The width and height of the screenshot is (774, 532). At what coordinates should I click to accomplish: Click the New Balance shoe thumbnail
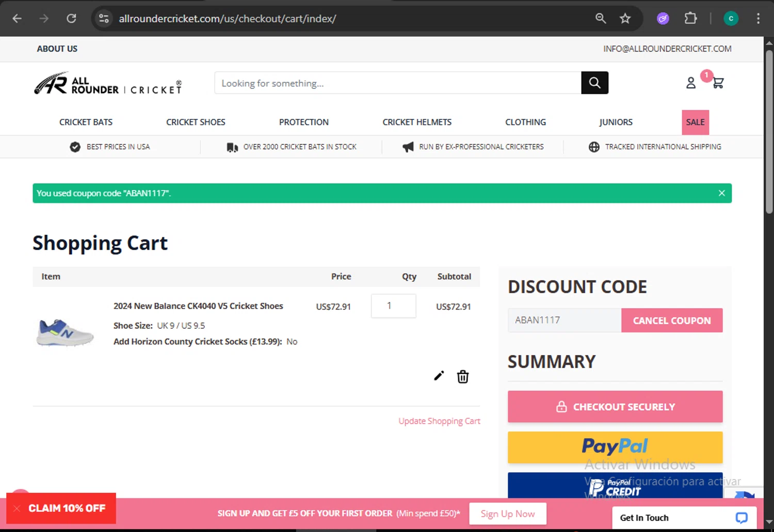pyautogui.click(x=65, y=332)
